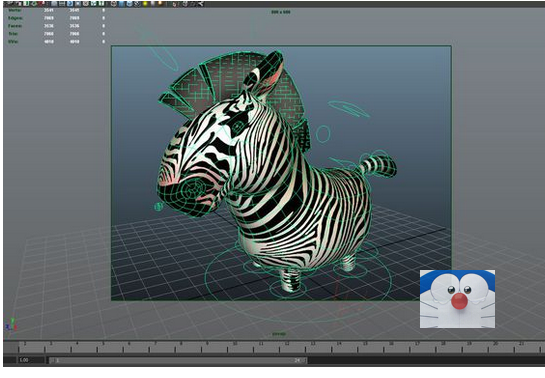This screenshot has height=378, width=545.
Task: Click frame 15 on the time slider
Action: coord(365,344)
